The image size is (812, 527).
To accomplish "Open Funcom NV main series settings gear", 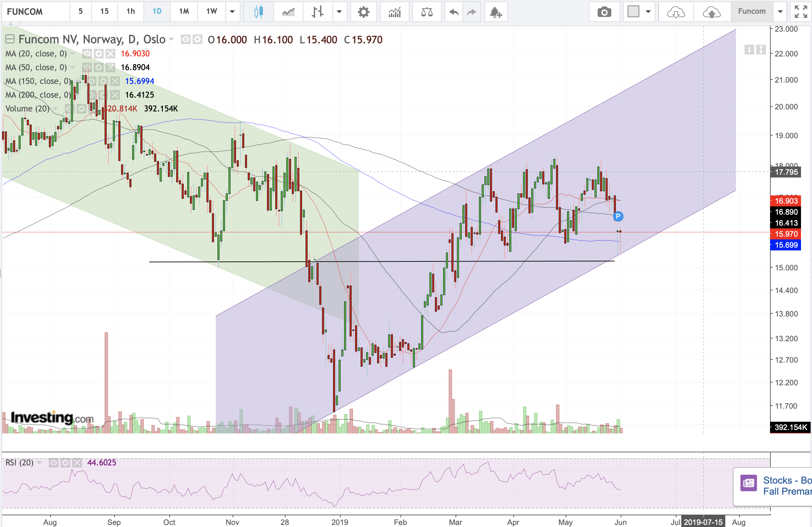I will point(197,40).
